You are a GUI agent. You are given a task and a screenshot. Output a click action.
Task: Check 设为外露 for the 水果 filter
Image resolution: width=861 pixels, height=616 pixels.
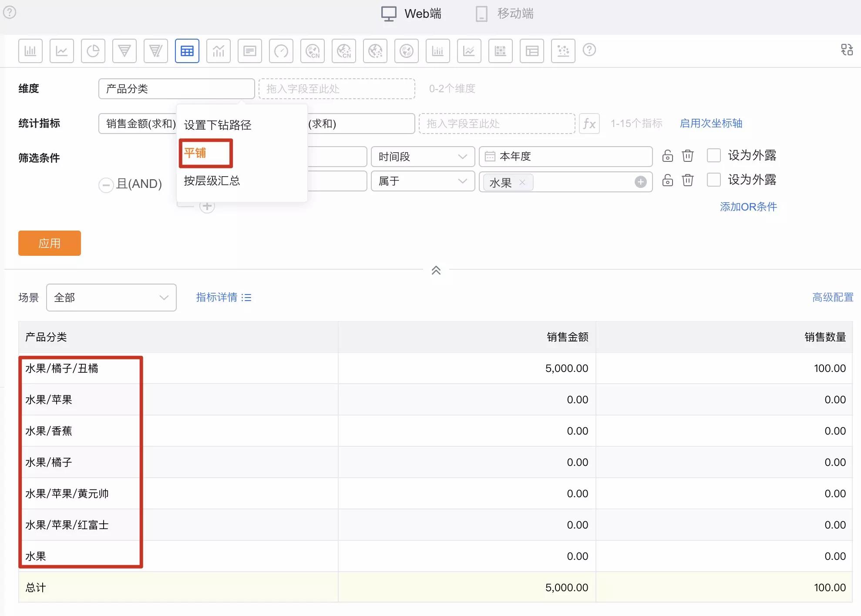point(713,180)
